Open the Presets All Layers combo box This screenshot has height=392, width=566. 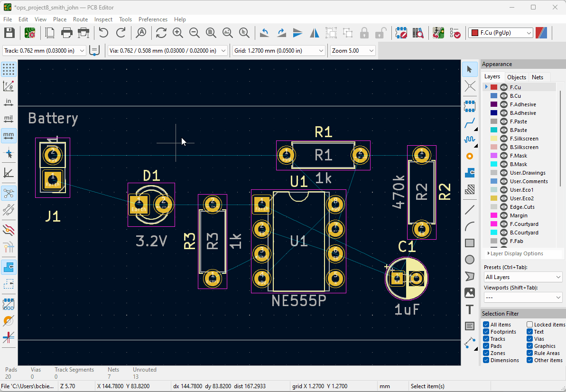pos(522,277)
